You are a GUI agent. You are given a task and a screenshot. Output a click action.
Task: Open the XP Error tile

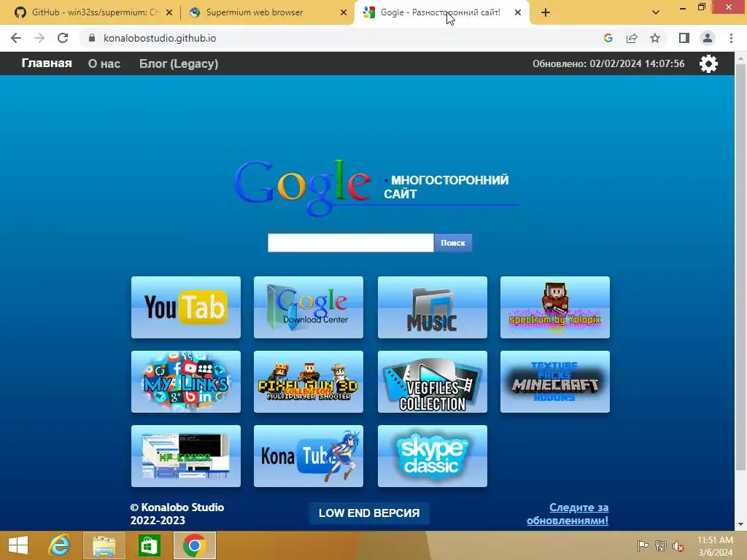coord(186,456)
